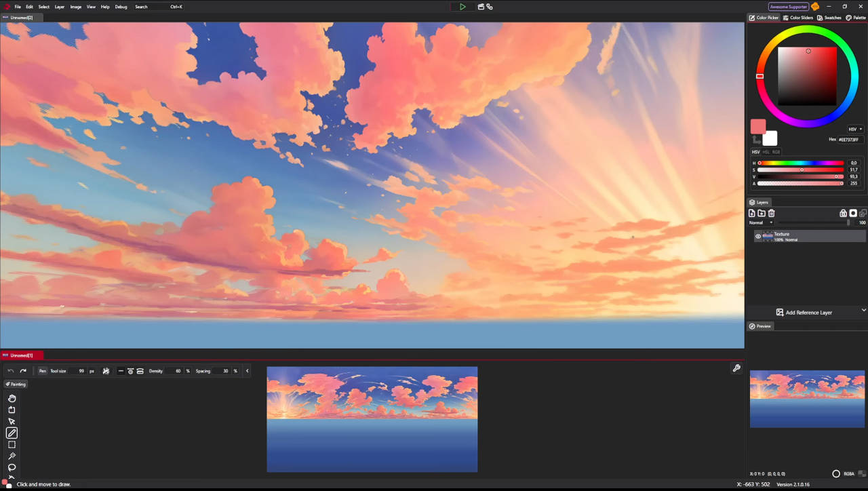Switch to the Swatches tab
This screenshot has width=868, height=491.
click(x=829, y=18)
